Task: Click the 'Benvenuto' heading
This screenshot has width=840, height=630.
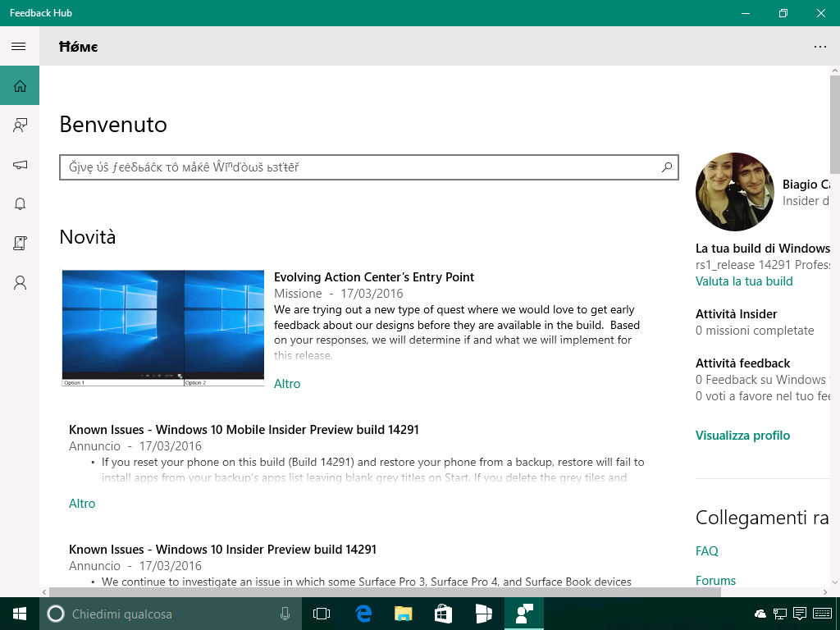Action: [113, 125]
